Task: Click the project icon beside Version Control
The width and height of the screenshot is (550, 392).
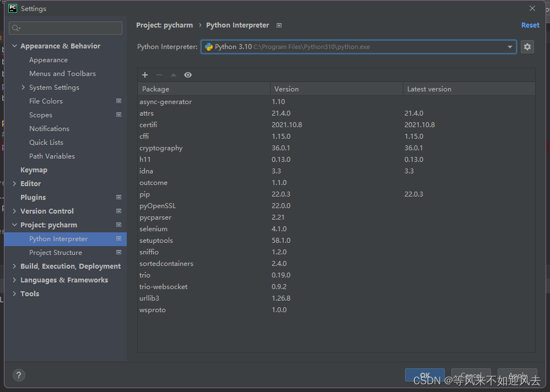Action: pyautogui.click(x=118, y=211)
